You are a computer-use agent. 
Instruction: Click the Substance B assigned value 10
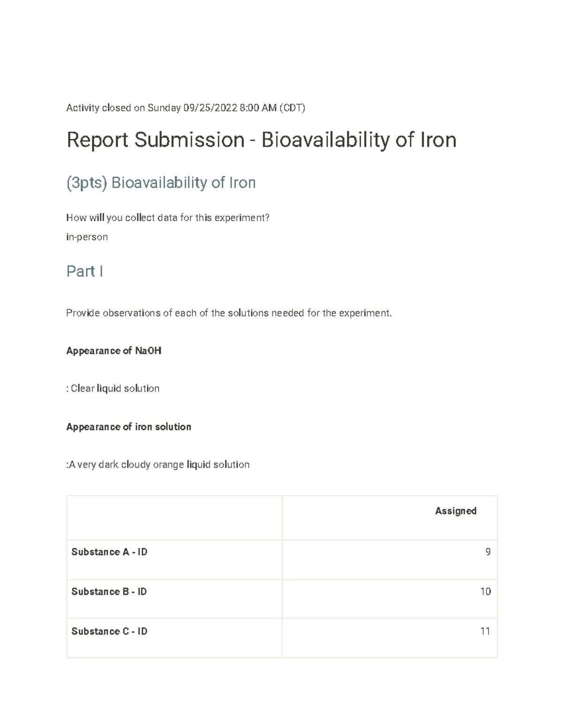(485, 592)
